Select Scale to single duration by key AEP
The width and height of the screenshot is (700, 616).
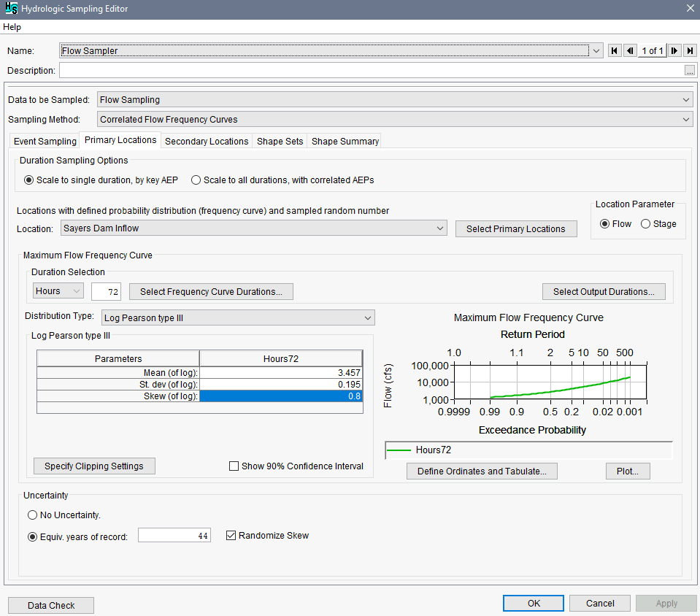coord(29,180)
